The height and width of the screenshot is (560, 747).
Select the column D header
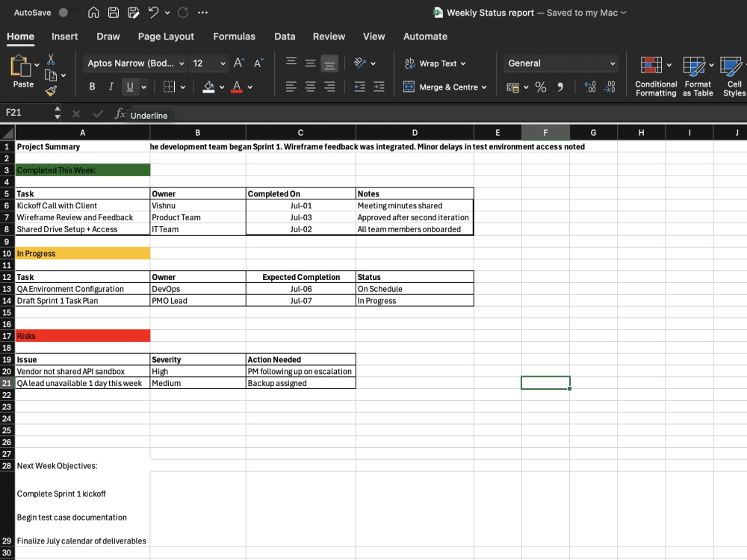point(415,133)
